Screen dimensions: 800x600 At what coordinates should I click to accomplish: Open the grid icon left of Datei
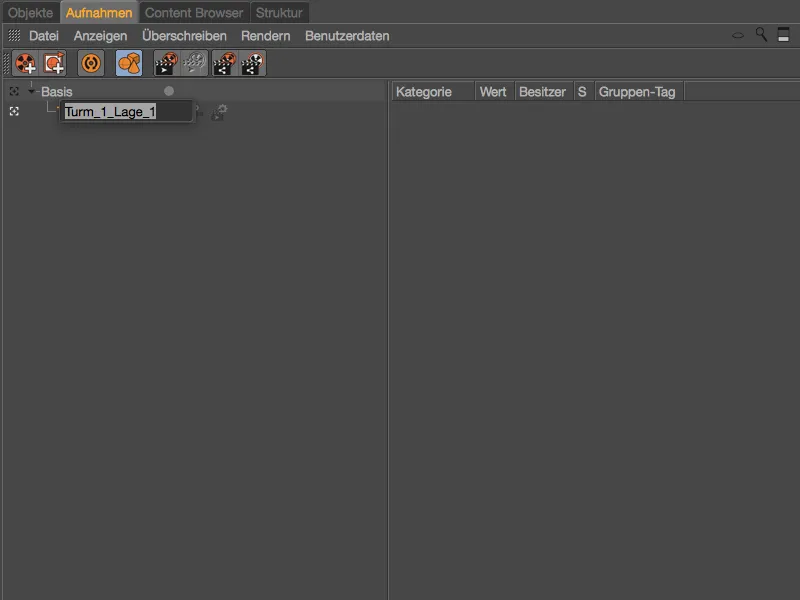coord(14,35)
